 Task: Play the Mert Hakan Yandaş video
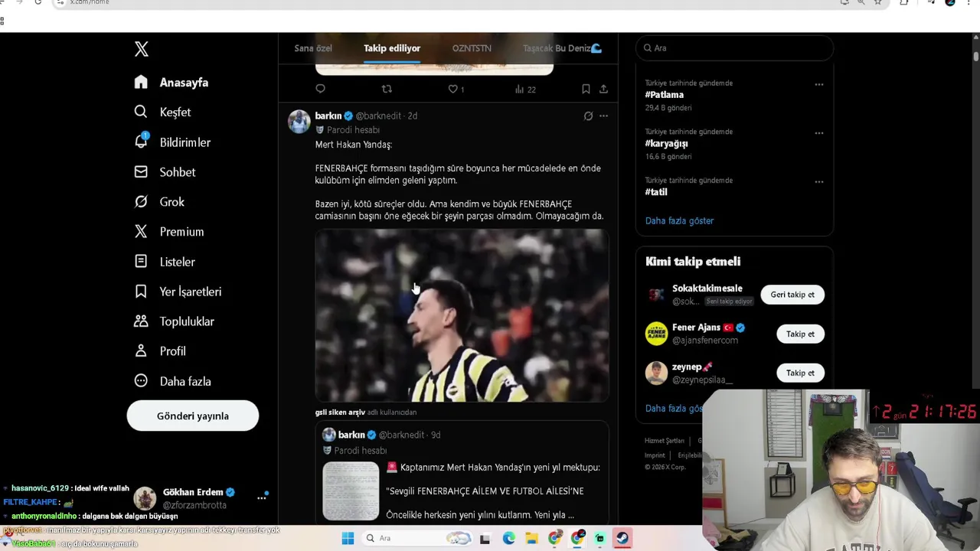[x=462, y=315]
